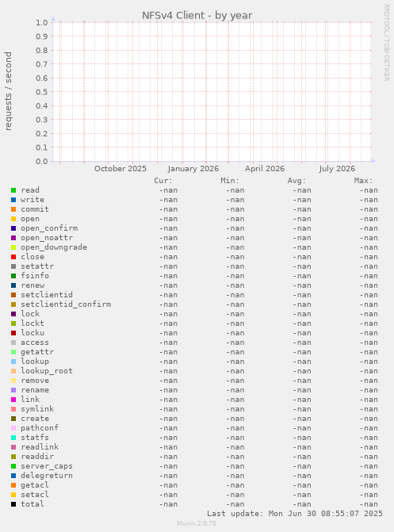The image size is (394, 532).
Task: Select the orange commit legend swatch
Action: coord(13,209)
